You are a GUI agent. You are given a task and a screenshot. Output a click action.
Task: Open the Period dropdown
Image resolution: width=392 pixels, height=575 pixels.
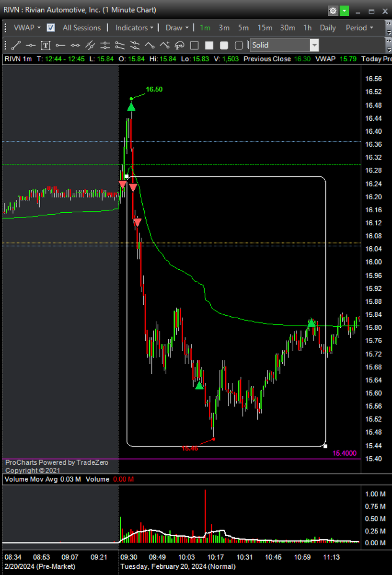(359, 28)
